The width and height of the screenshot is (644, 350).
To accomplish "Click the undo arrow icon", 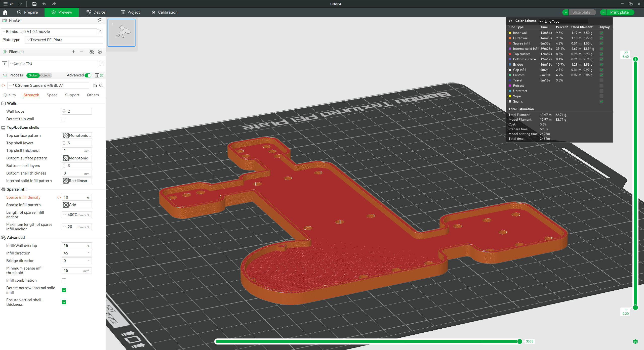I will pyautogui.click(x=44, y=4).
